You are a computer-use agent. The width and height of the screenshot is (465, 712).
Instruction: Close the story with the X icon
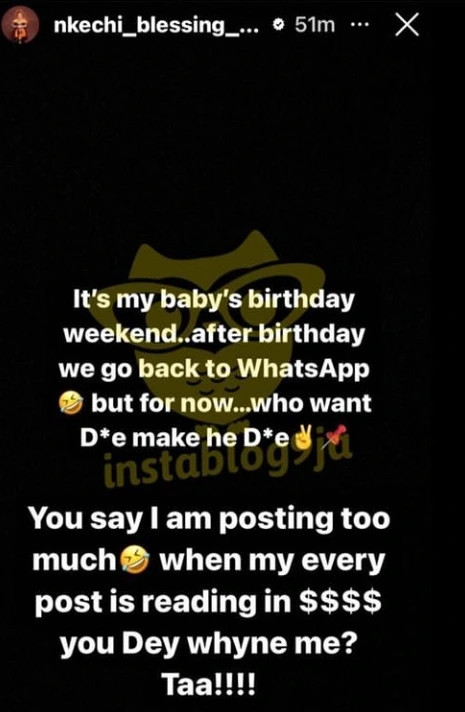click(407, 26)
